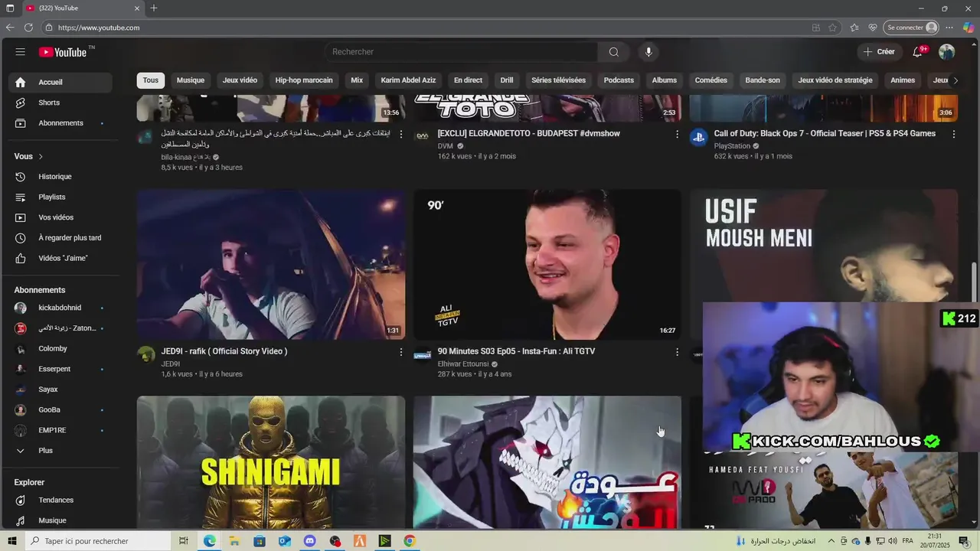Open the GooBa subscription channel
Image resolution: width=980 pixels, height=551 pixels.
60,409
